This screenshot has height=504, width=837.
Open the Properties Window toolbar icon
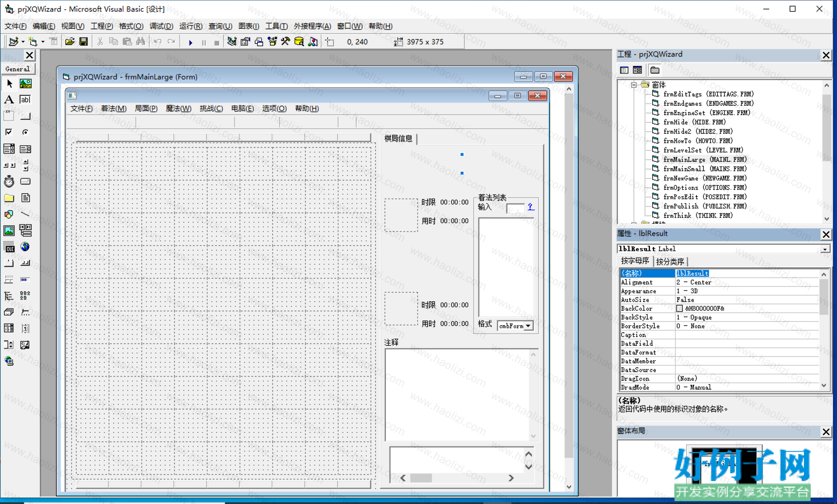coord(245,42)
